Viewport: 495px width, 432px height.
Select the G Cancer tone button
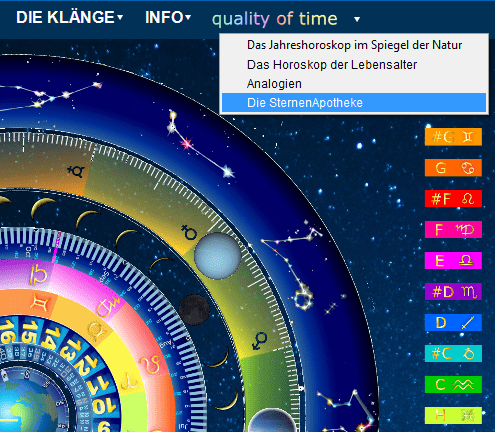pyautogui.click(x=453, y=168)
